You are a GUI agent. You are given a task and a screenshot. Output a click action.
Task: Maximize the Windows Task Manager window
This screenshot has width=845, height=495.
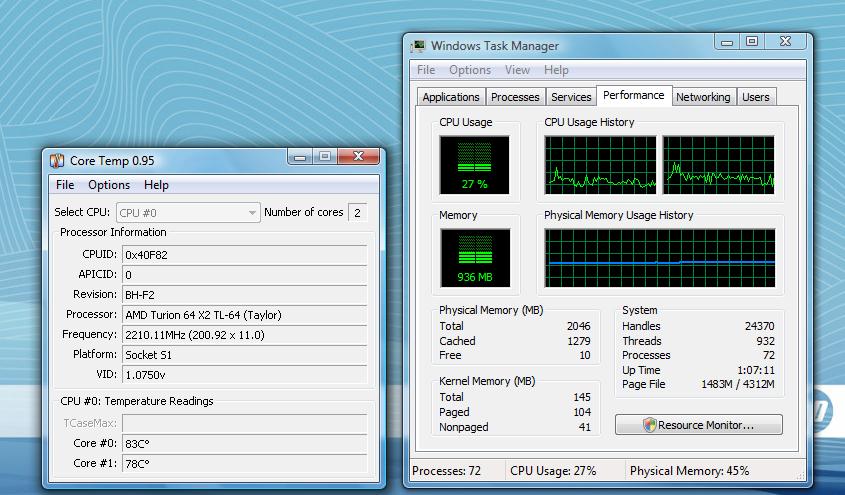click(752, 41)
